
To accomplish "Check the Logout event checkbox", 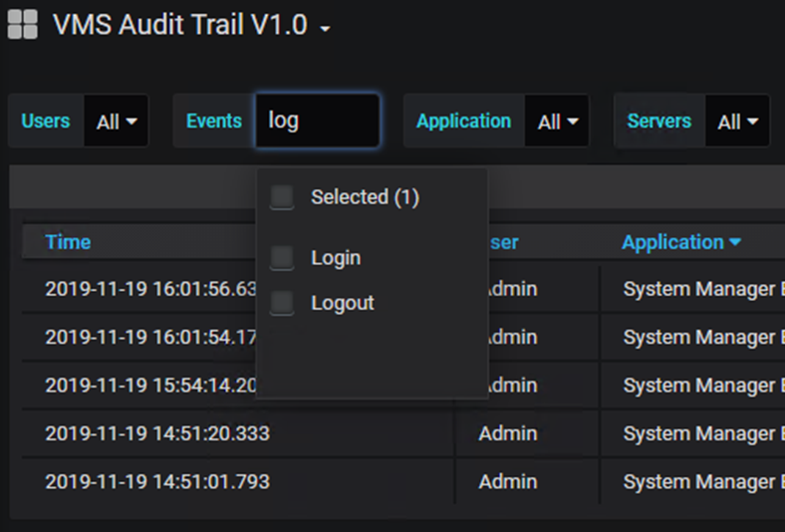I will [283, 303].
